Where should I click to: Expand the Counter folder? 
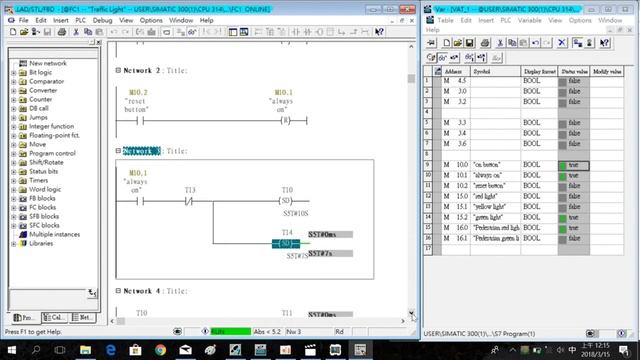[x=13, y=100]
